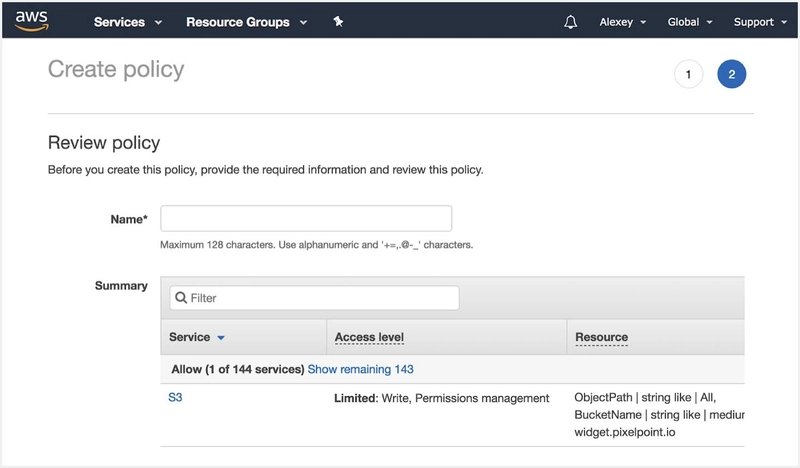Image resolution: width=800 pixels, height=468 pixels.
Task: Click the Resource column header
Action: click(x=601, y=338)
